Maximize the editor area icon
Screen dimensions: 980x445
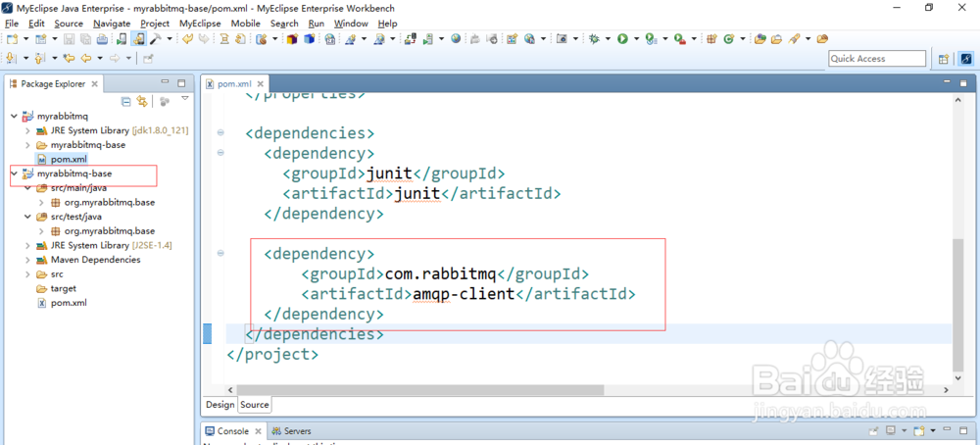tap(965, 82)
